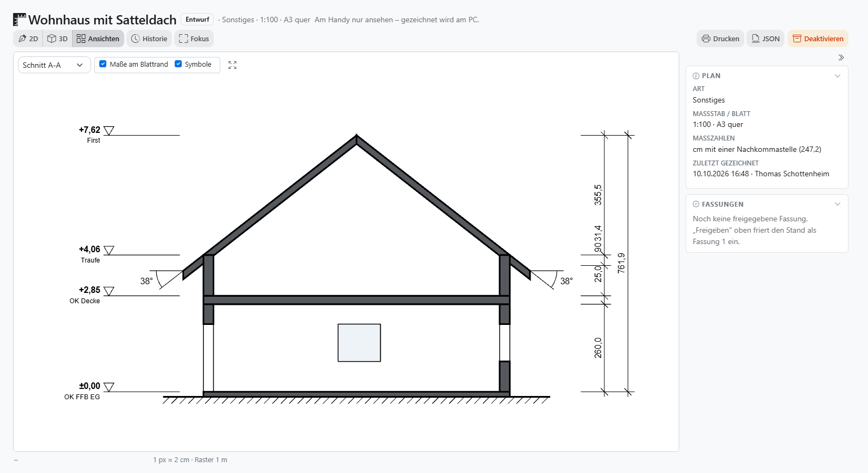Click the total height dimension 761,9
The height and width of the screenshot is (473, 868).
coord(622,263)
